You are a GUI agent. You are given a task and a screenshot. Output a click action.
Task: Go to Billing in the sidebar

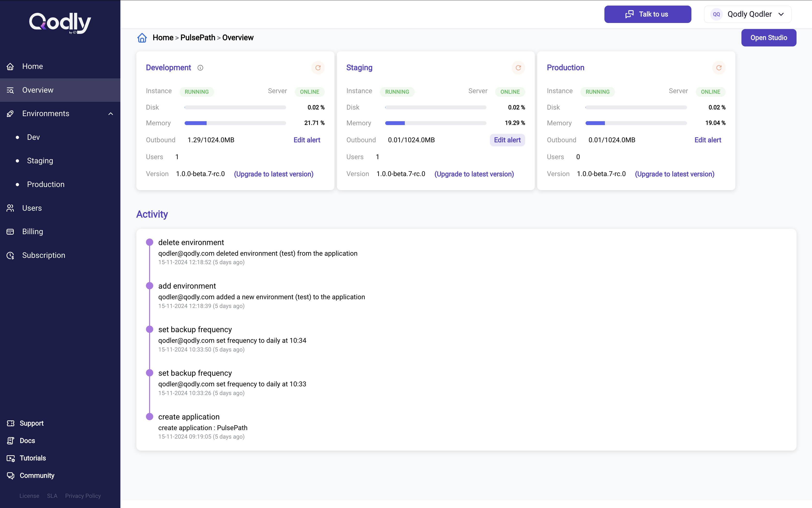(60, 232)
